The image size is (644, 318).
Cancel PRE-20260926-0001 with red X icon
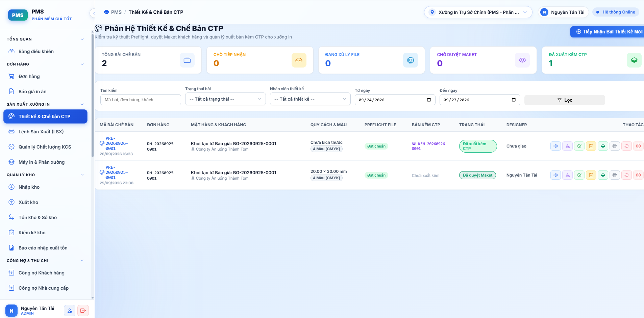click(x=638, y=146)
